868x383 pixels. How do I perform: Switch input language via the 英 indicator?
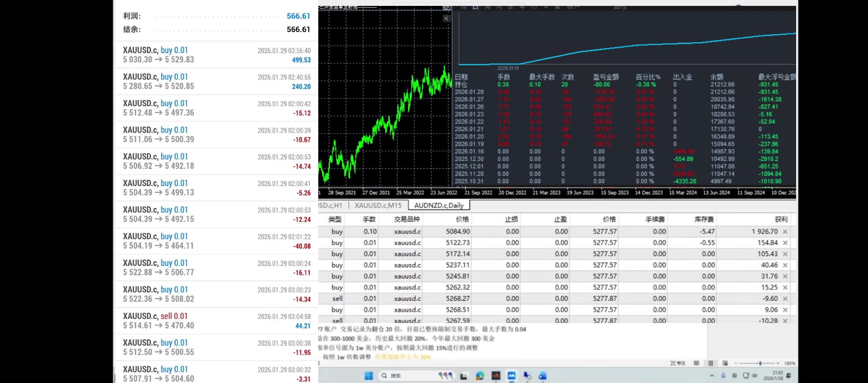734,376
